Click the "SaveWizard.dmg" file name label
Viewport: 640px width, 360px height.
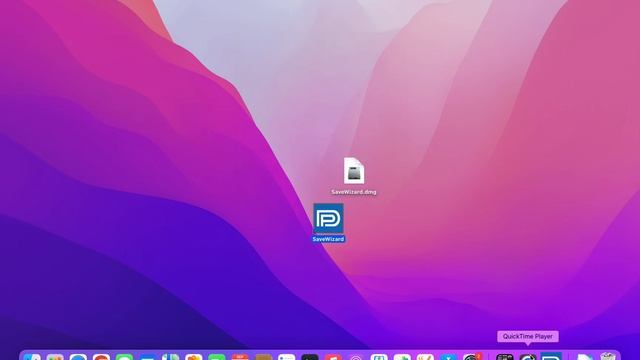click(354, 192)
